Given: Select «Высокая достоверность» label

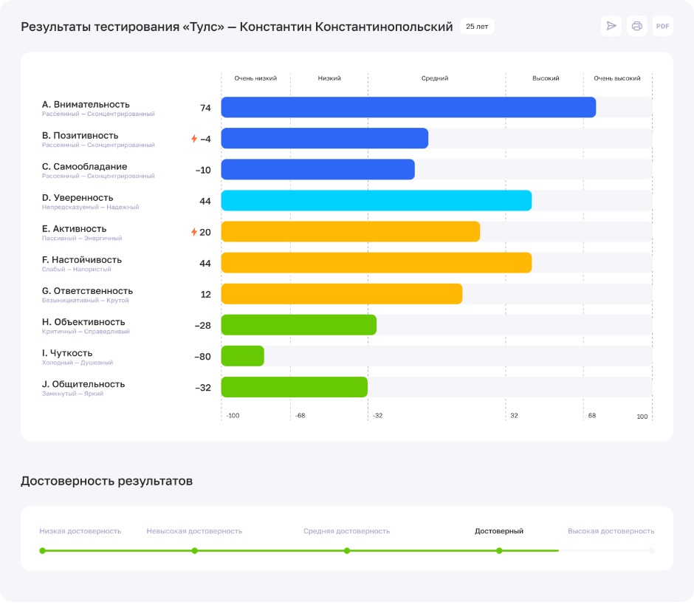Looking at the screenshot, I should [x=611, y=531].
